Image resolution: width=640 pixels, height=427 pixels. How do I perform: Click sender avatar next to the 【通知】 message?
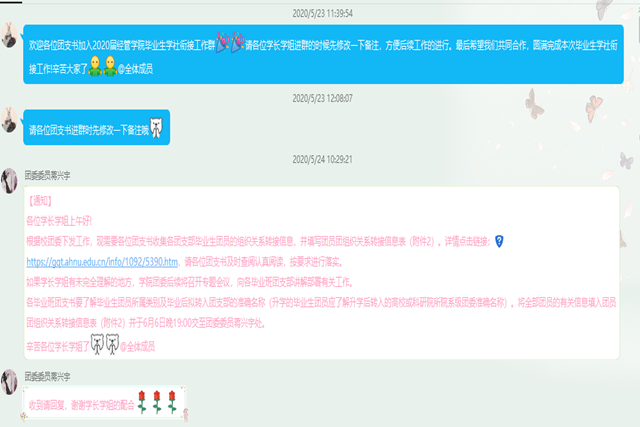pyautogui.click(x=10, y=181)
